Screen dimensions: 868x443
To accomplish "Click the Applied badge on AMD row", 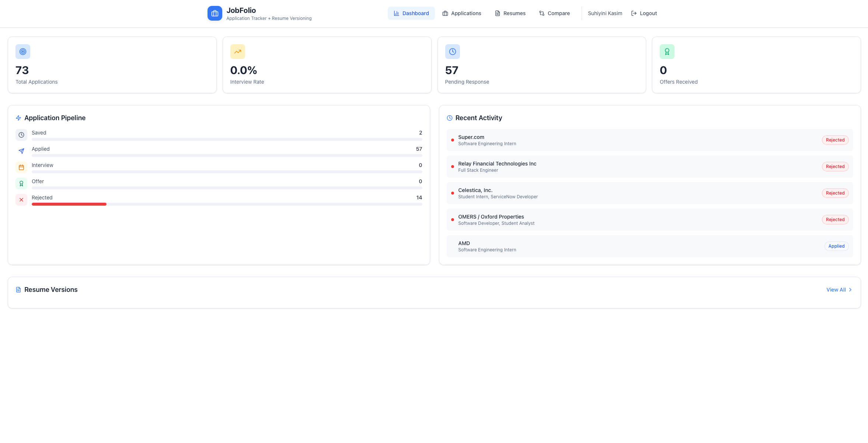I will point(837,246).
